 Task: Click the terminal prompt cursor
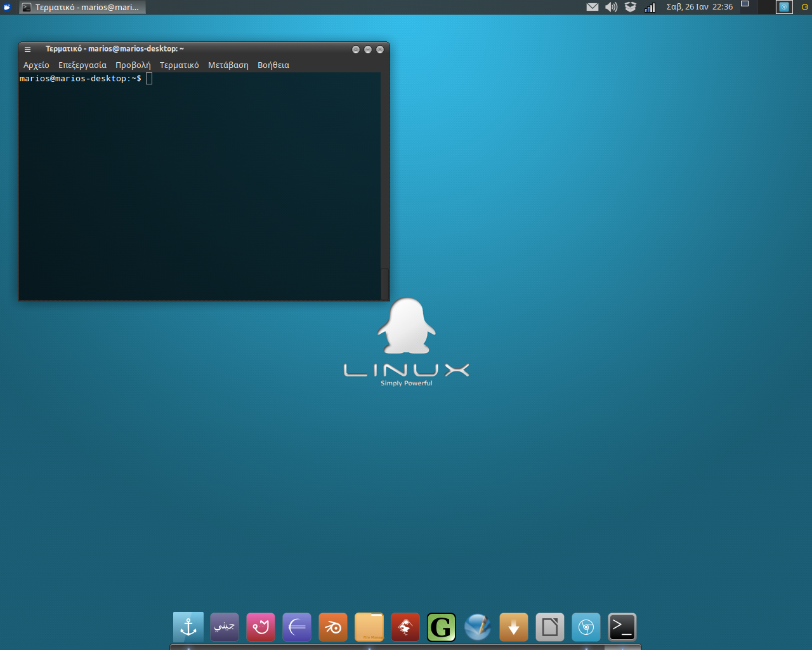tap(149, 78)
